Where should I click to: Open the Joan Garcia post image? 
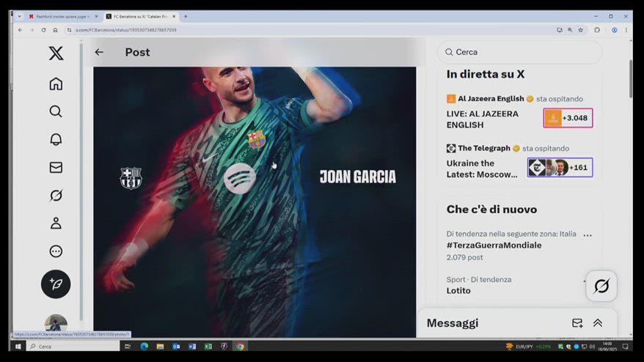click(x=255, y=202)
